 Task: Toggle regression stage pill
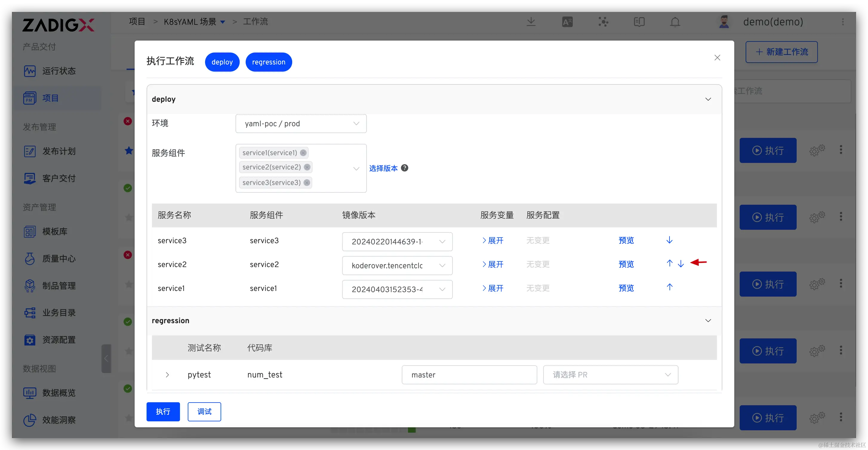[x=269, y=62]
